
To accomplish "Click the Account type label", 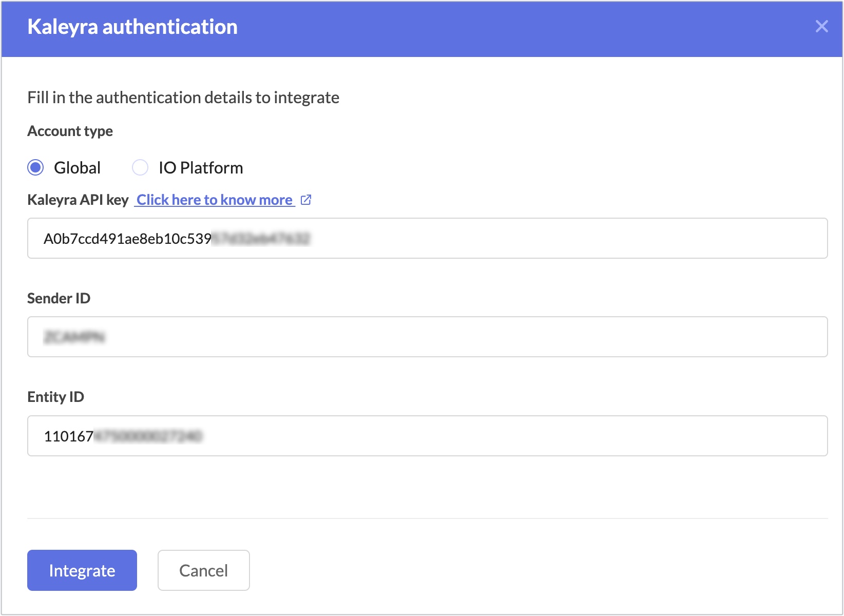I will [70, 131].
